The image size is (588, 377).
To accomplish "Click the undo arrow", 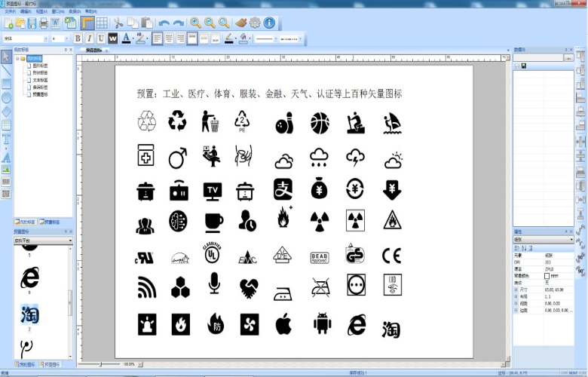I will [164, 23].
